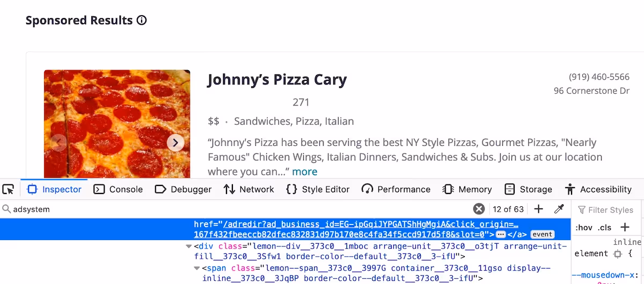The width and height of the screenshot is (644, 284).
Task: Click the event badge on the anchor
Action: 542,234
